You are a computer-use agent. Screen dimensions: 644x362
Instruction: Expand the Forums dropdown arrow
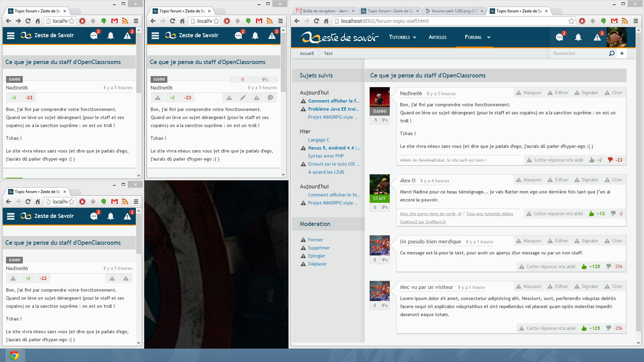(x=489, y=37)
